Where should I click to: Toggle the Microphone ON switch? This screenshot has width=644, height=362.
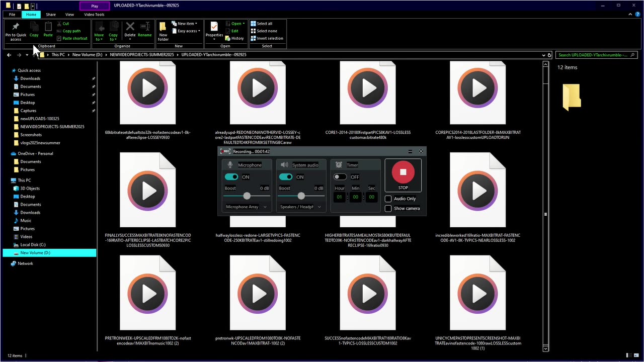tap(231, 177)
